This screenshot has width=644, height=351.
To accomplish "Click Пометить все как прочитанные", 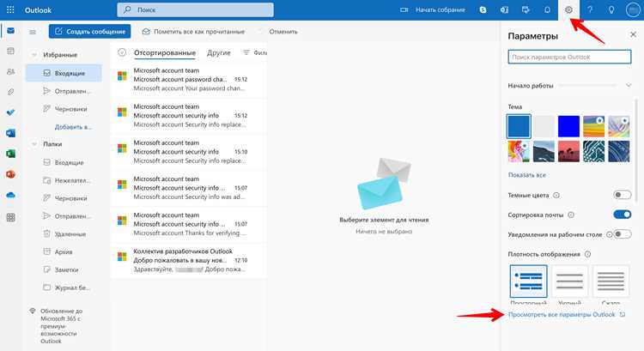I will coord(193,32).
